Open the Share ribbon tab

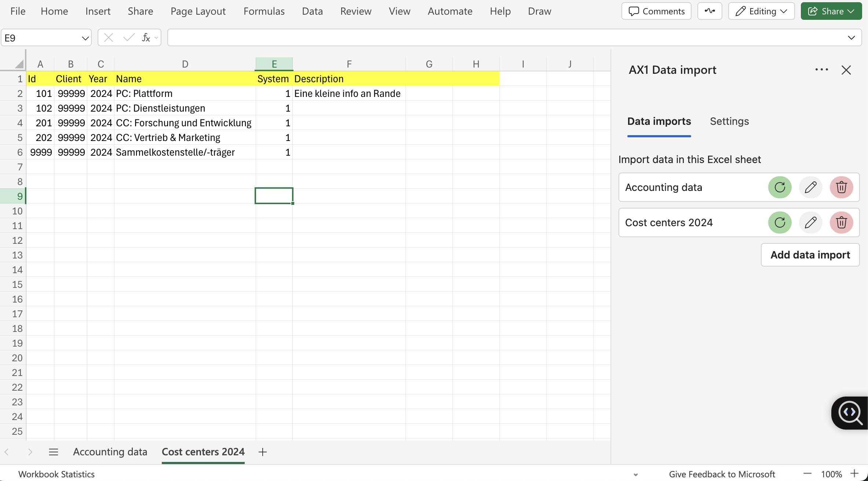coord(141,11)
